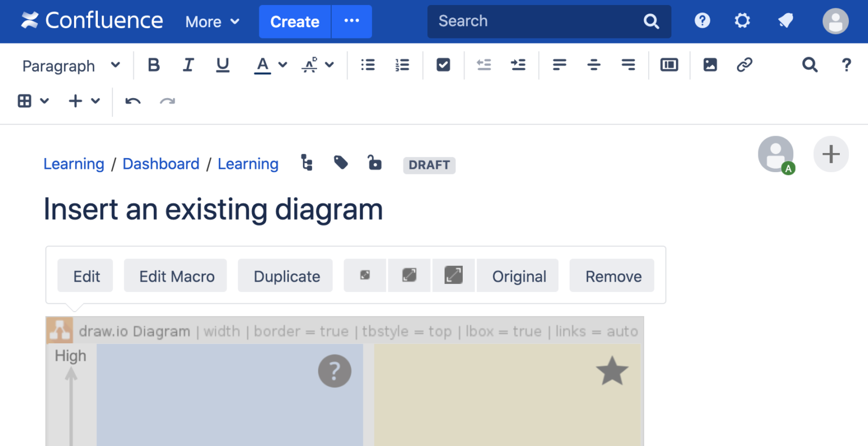Viewport: 868px width, 446px height.
Task: Open the Dashboard breadcrumb link
Action: click(x=161, y=164)
